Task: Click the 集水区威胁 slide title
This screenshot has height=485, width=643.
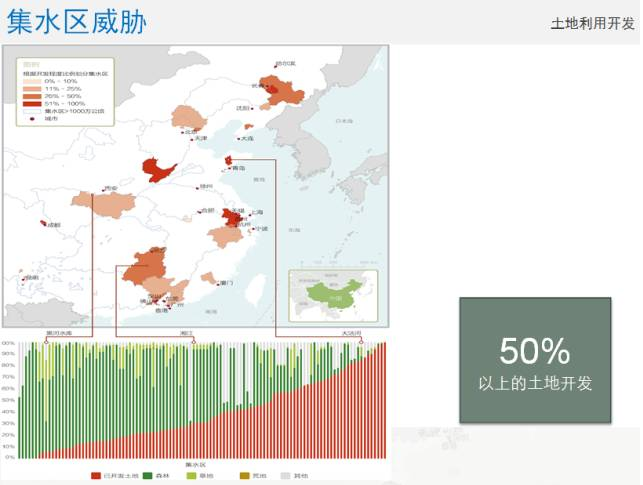Action: point(66,21)
